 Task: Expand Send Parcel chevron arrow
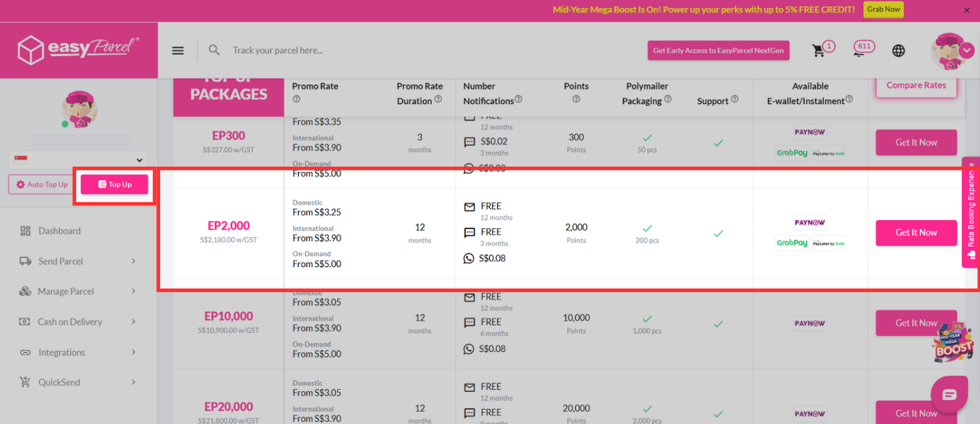[133, 261]
